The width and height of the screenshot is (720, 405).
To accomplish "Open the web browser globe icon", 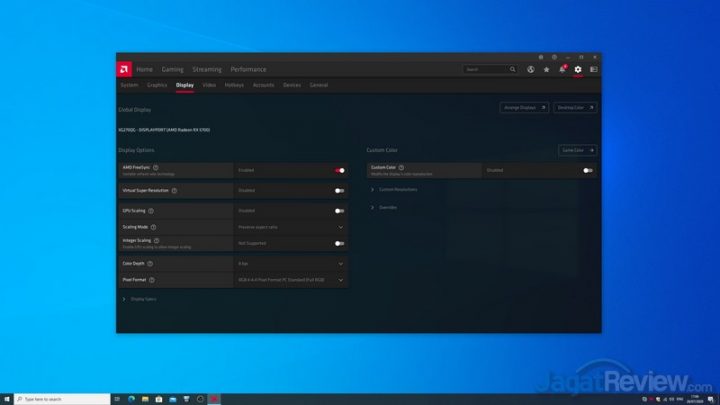I will click(x=530, y=69).
